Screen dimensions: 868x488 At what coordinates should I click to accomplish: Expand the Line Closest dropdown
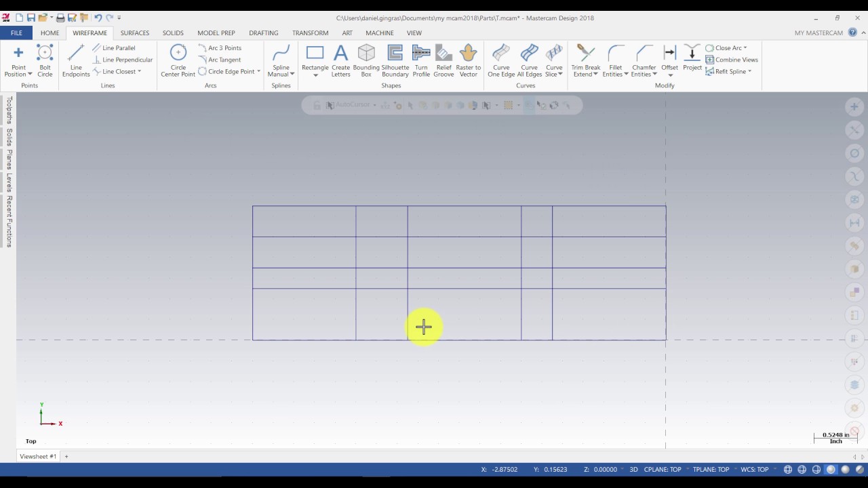coord(140,71)
